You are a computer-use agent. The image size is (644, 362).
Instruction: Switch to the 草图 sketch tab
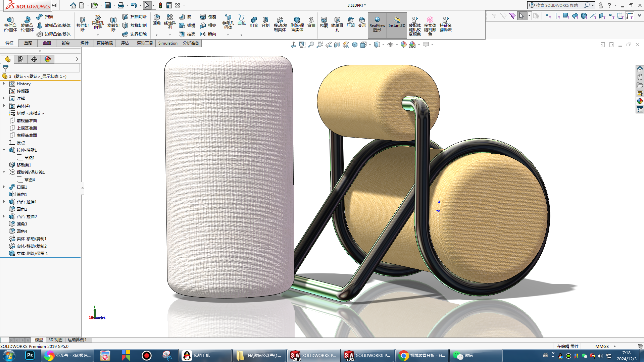(x=28, y=43)
